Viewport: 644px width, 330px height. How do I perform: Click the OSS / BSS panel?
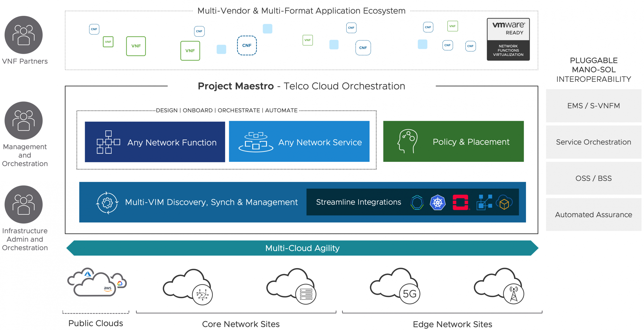[593, 178]
